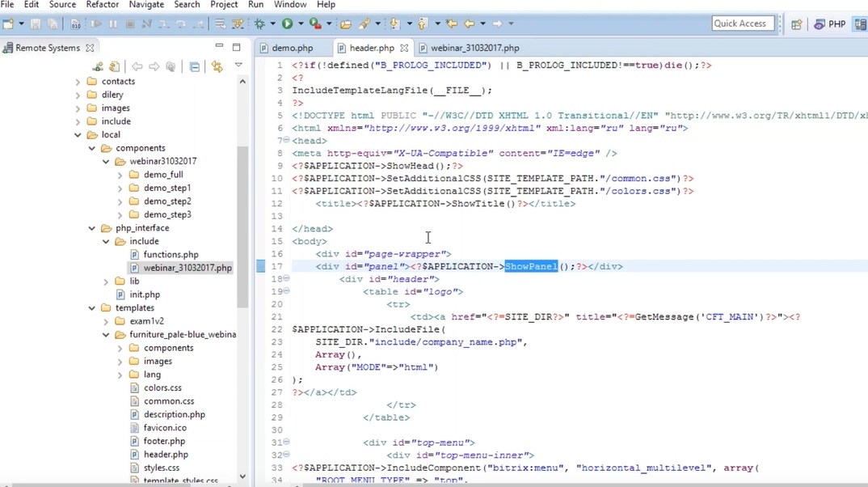Image resolution: width=868 pixels, height=487 pixels.
Task: Open the Debug dropdown arrow
Action: [x=272, y=23]
